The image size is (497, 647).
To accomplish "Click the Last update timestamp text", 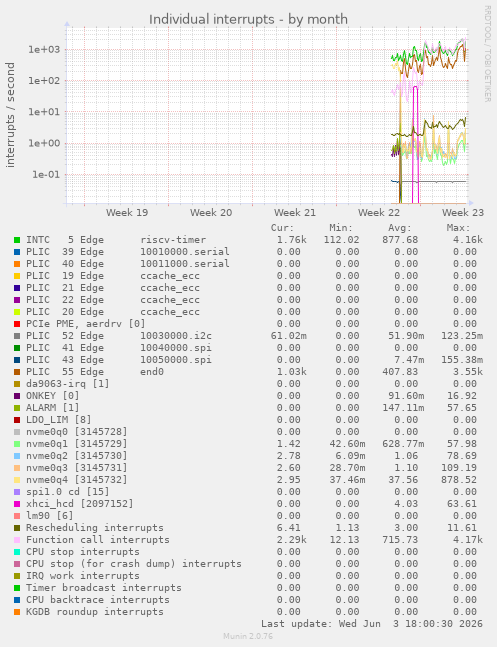I will tap(372, 623).
